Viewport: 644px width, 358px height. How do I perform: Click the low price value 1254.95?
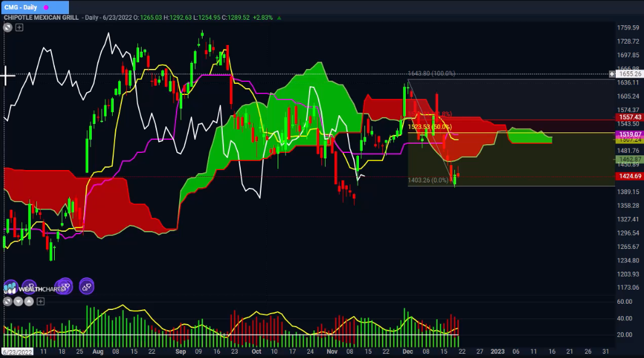click(x=209, y=18)
